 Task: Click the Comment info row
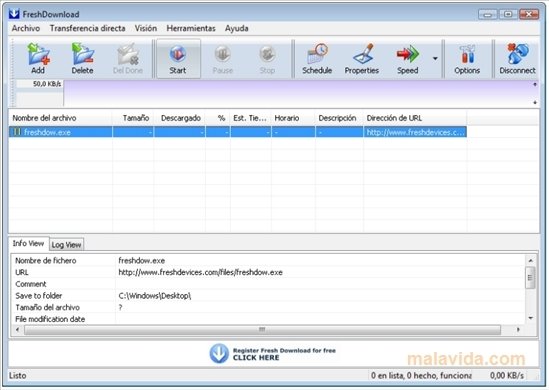[x=268, y=284]
